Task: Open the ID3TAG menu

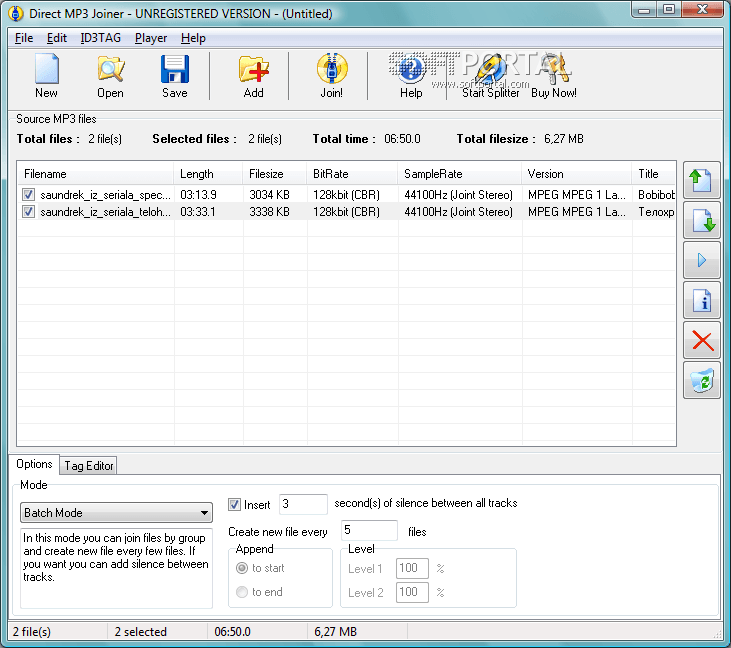Action: tap(101, 38)
